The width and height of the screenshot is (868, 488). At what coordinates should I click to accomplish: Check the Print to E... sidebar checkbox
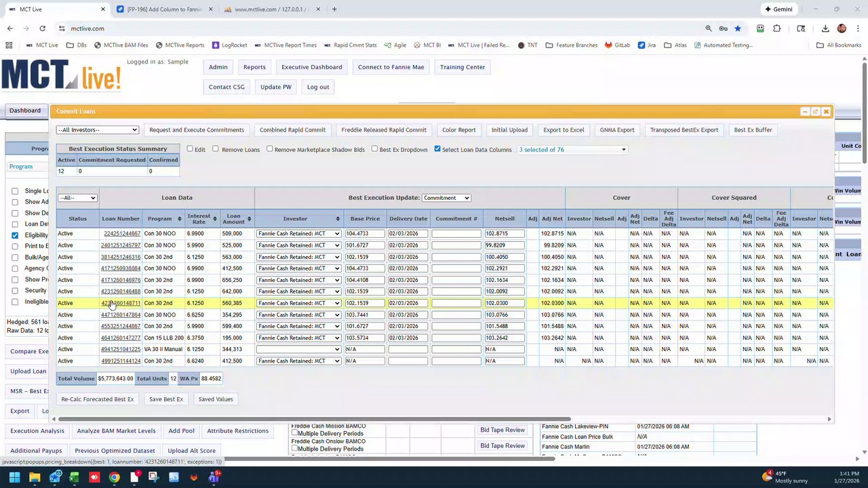point(15,246)
